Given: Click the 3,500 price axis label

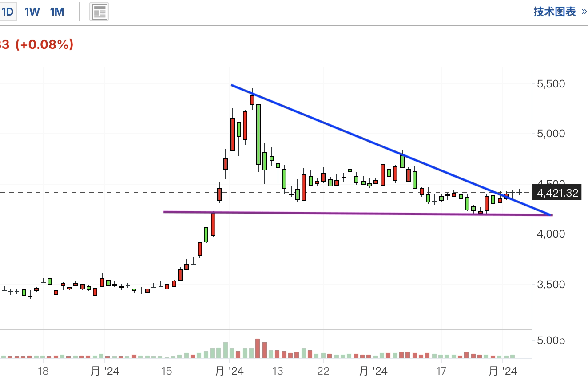Looking at the screenshot, I should click(x=551, y=285).
